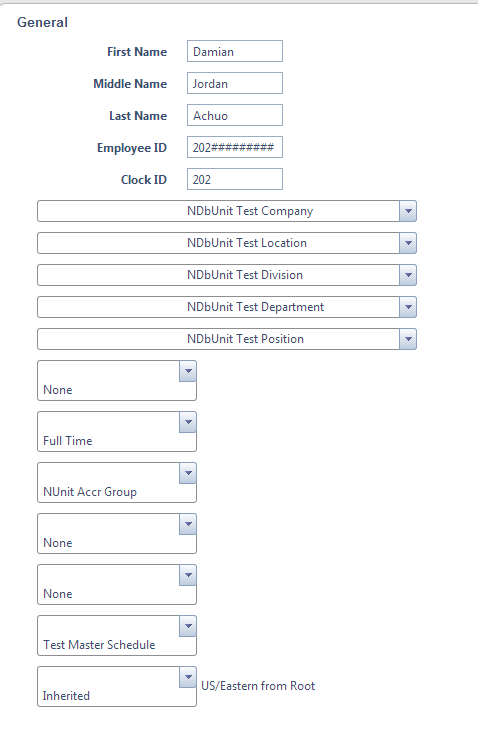Image resolution: width=478 pixels, height=730 pixels.
Task: Click the Test Master Schedule combo box
Action: (x=117, y=635)
